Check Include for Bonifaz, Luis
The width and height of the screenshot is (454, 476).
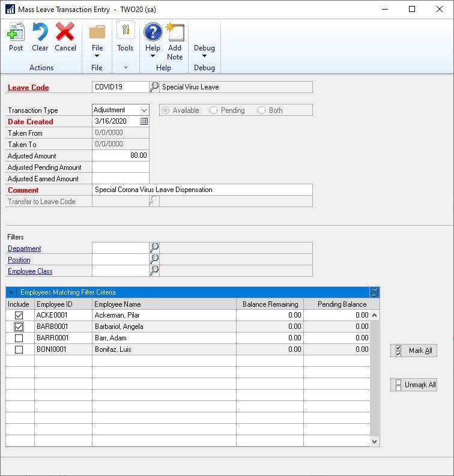tap(19, 349)
